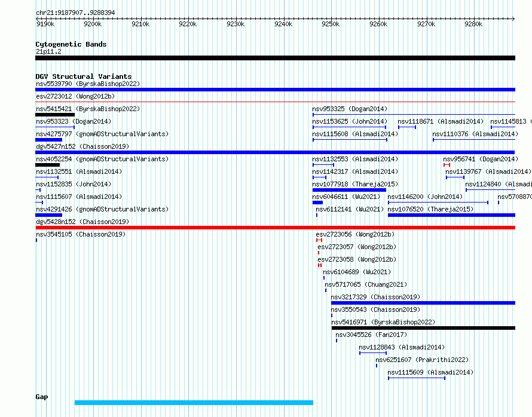This screenshot has height=417, width=532.
Task: Click the 21p11.2 band label
Action: click(48, 51)
